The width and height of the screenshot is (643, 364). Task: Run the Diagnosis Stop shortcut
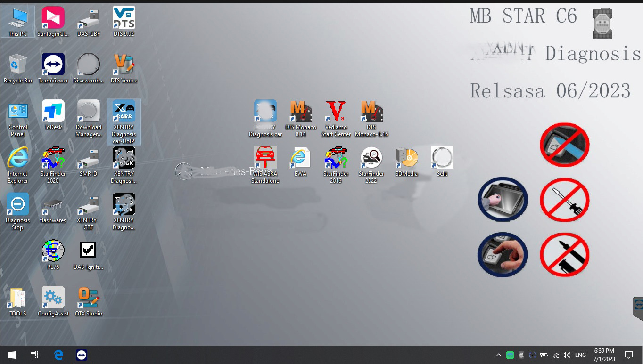[17, 212]
